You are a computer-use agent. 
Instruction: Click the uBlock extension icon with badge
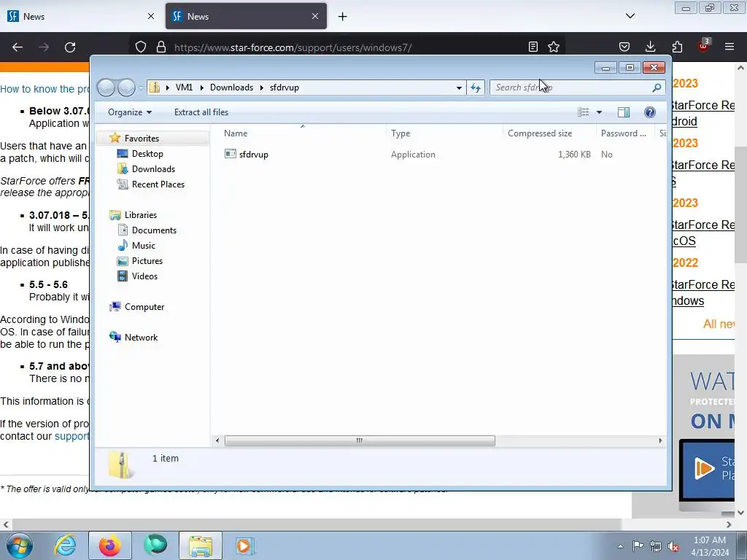[704, 46]
